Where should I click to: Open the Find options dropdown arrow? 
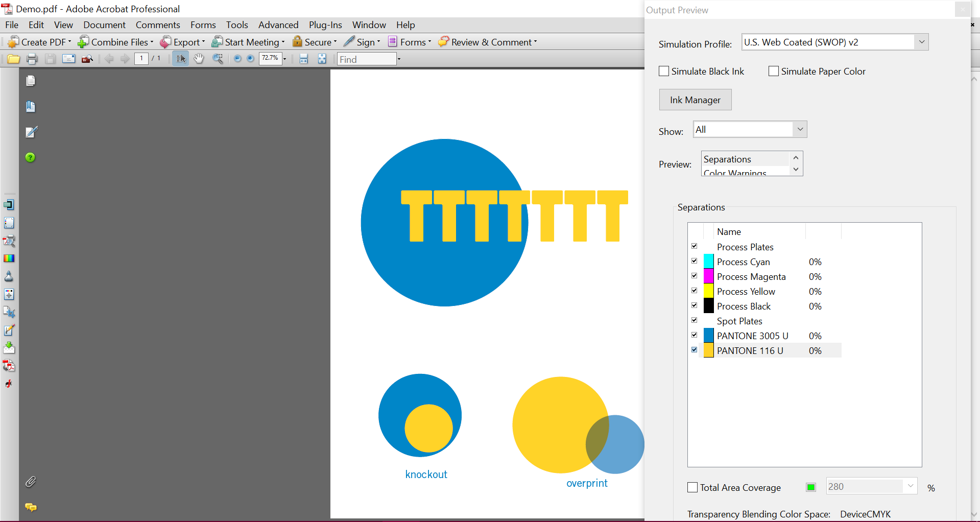click(x=399, y=59)
